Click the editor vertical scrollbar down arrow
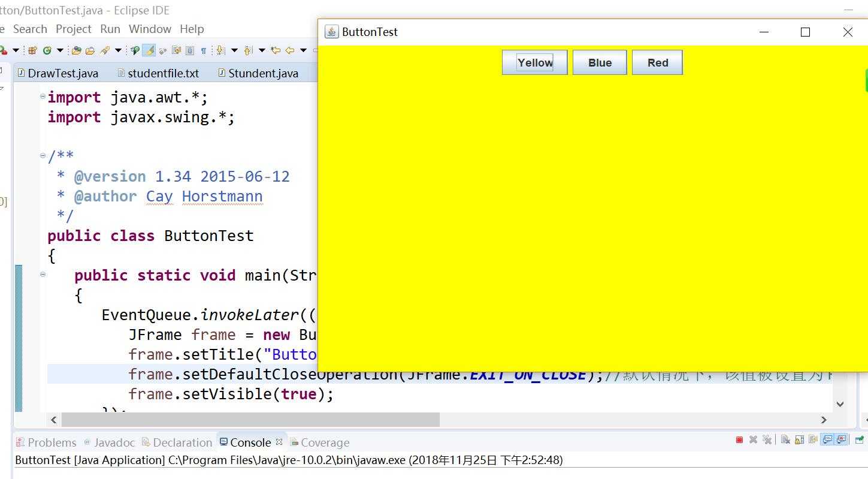868x479 pixels. [840, 404]
